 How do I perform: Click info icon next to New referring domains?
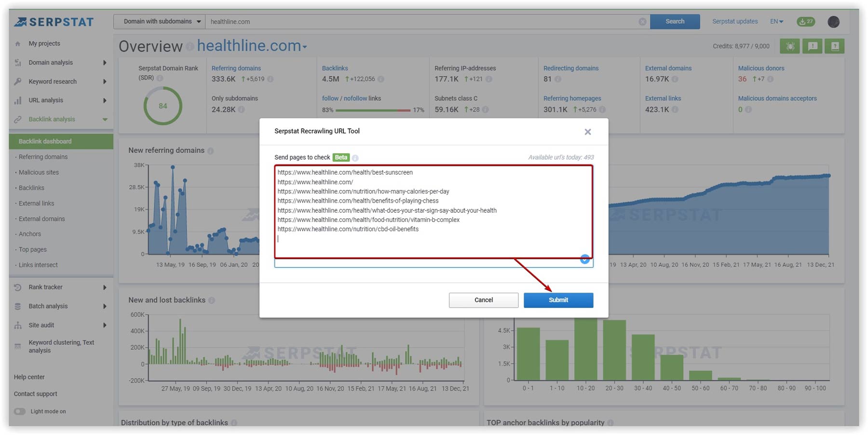211,151
